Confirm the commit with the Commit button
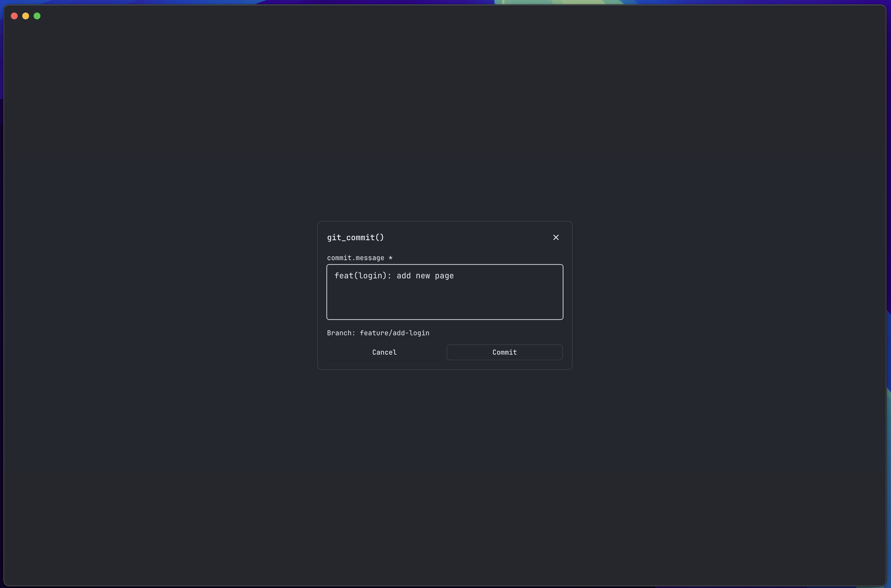 point(504,352)
